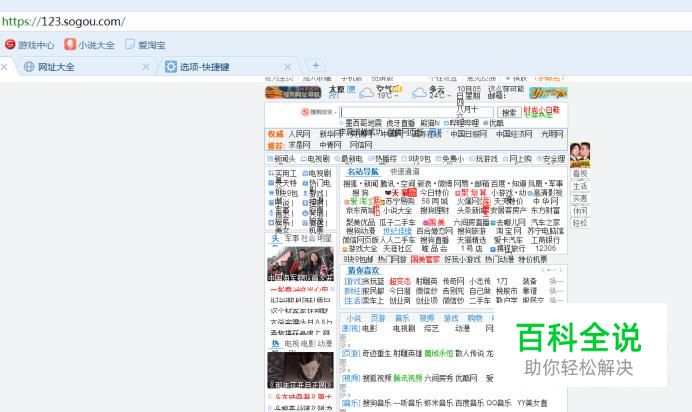Image resolution: width=692 pixels, height=412 pixels.
Task: Click the 轻松 sidebar button
Action: [580, 223]
